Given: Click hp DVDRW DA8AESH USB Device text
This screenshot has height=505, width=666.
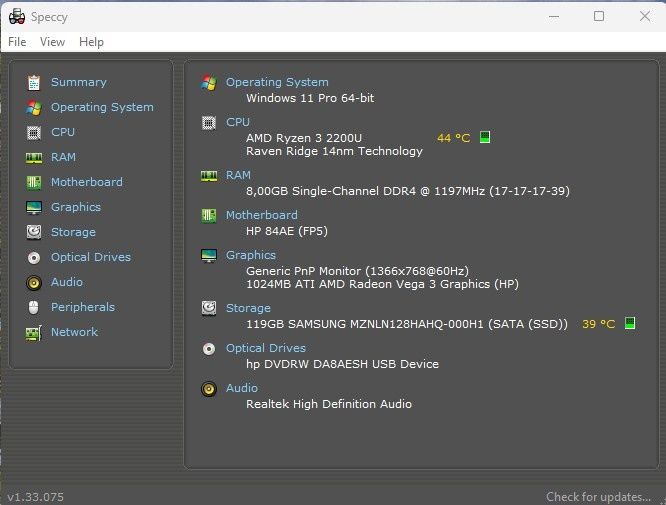Looking at the screenshot, I should point(342,364).
